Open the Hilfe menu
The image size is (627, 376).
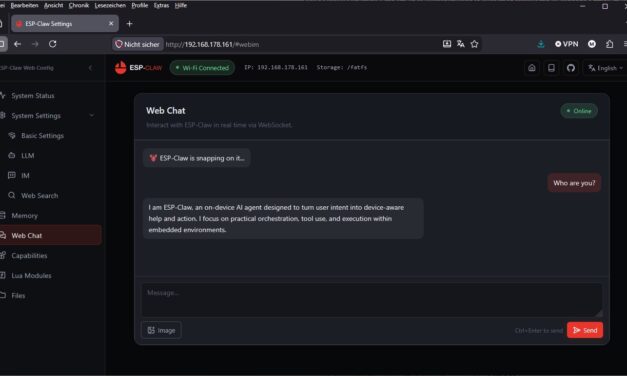coord(181,6)
